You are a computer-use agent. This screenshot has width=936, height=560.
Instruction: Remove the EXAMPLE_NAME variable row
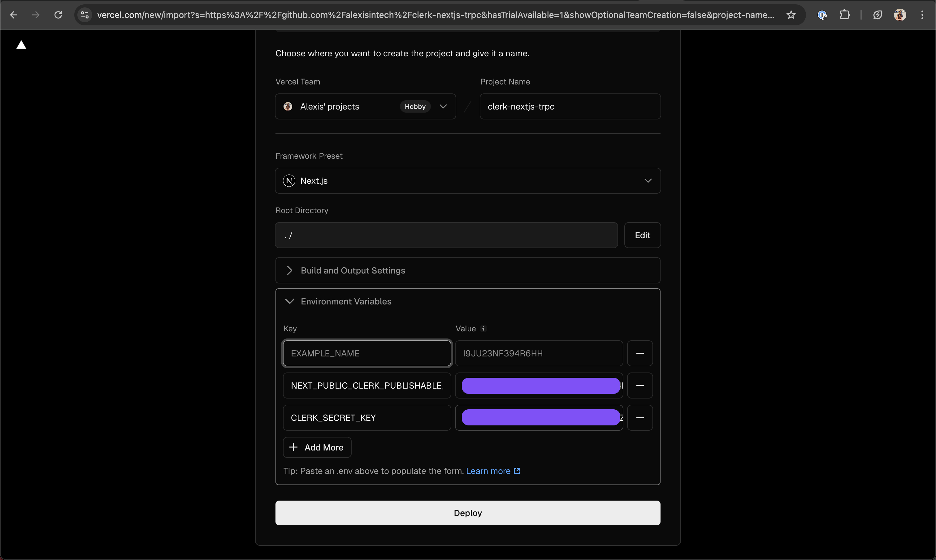[x=640, y=353]
